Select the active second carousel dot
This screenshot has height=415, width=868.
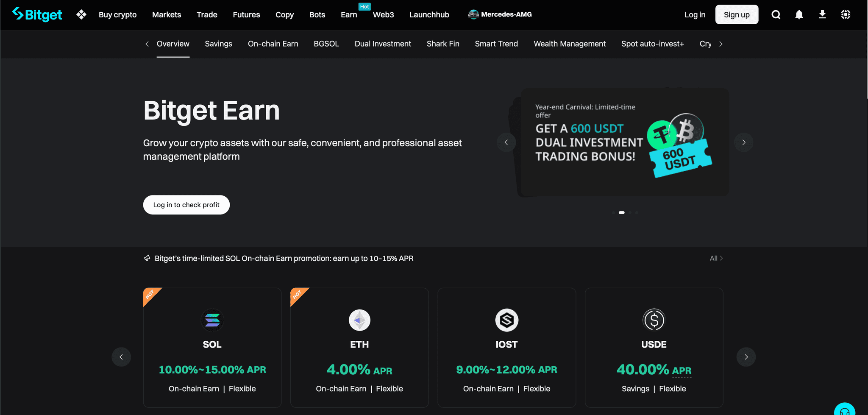(x=622, y=213)
